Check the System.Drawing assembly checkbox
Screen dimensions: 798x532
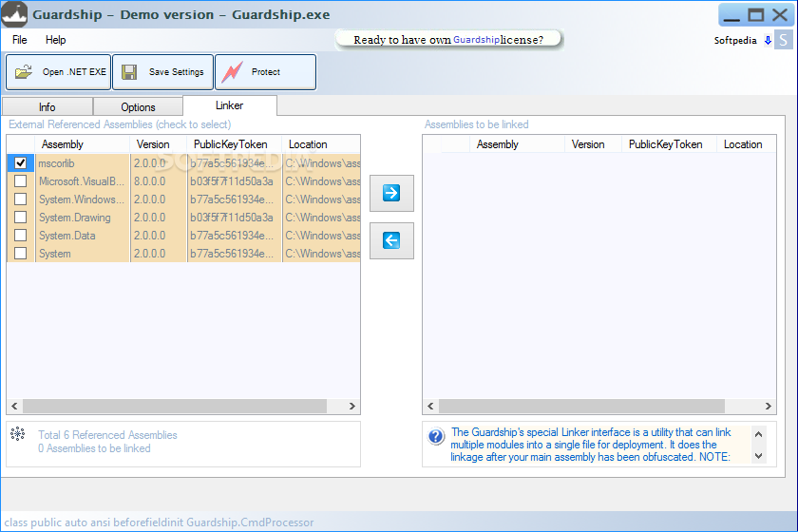[20, 217]
